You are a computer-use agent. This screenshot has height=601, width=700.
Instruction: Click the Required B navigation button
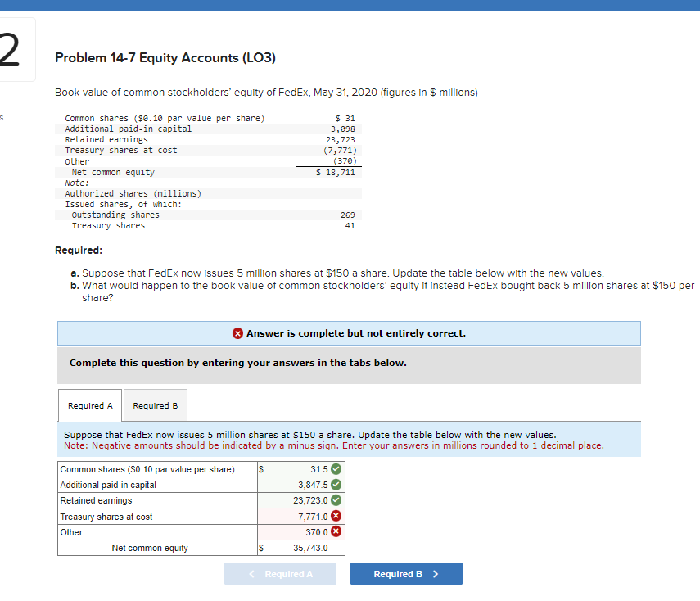[x=405, y=573]
